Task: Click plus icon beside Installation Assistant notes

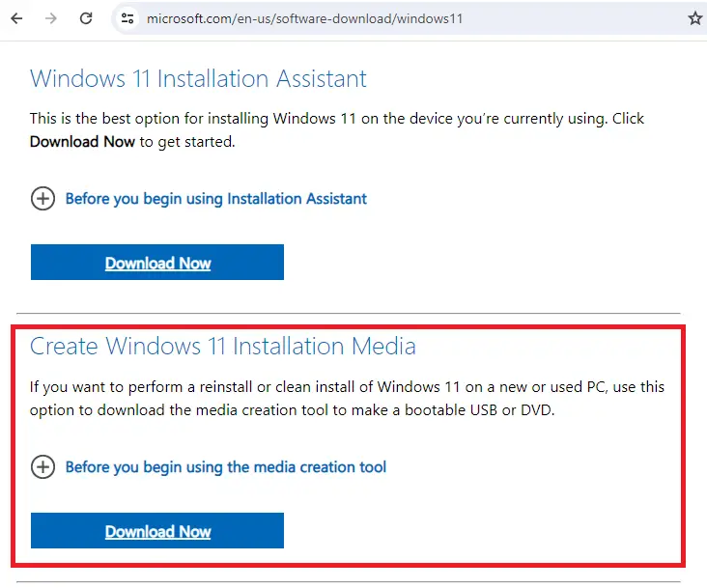Action: 42,198
